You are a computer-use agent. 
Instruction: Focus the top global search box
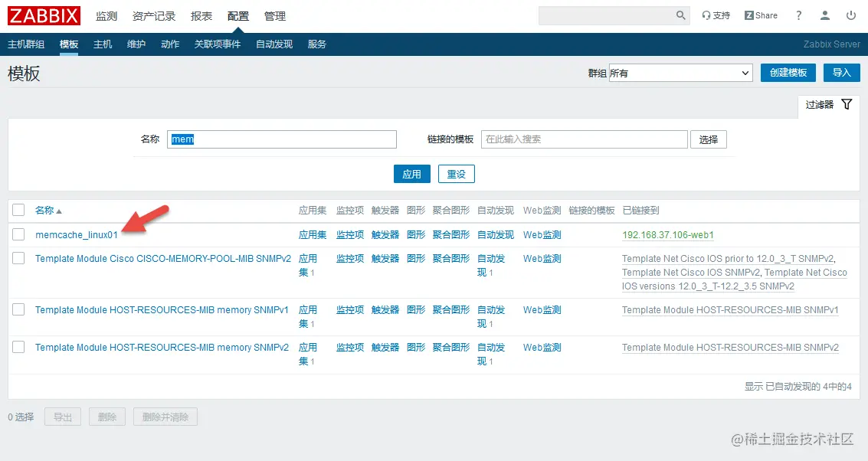[x=608, y=15]
